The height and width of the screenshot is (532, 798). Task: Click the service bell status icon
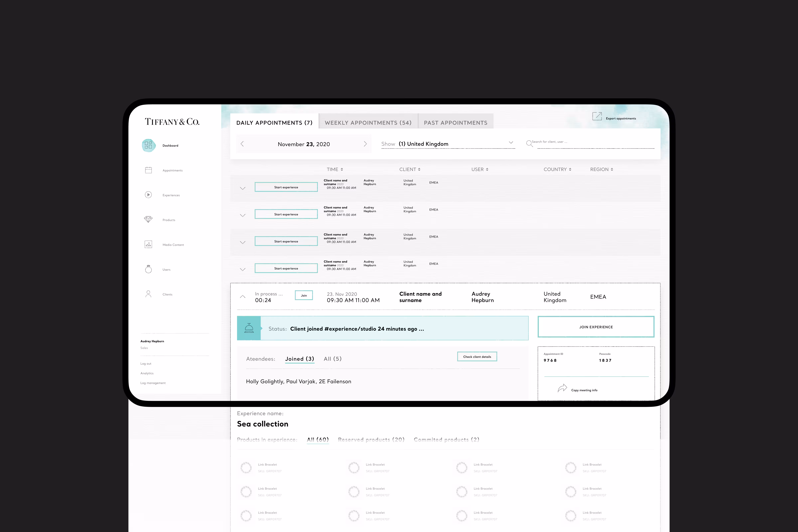[x=249, y=328]
